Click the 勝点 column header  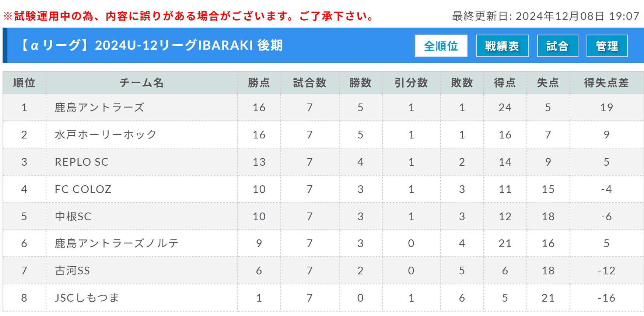pos(259,83)
